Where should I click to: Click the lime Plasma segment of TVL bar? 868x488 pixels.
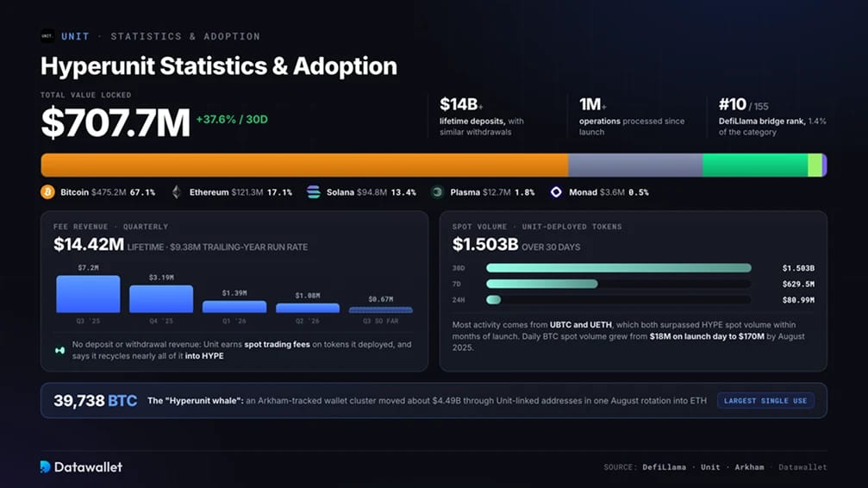815,165
